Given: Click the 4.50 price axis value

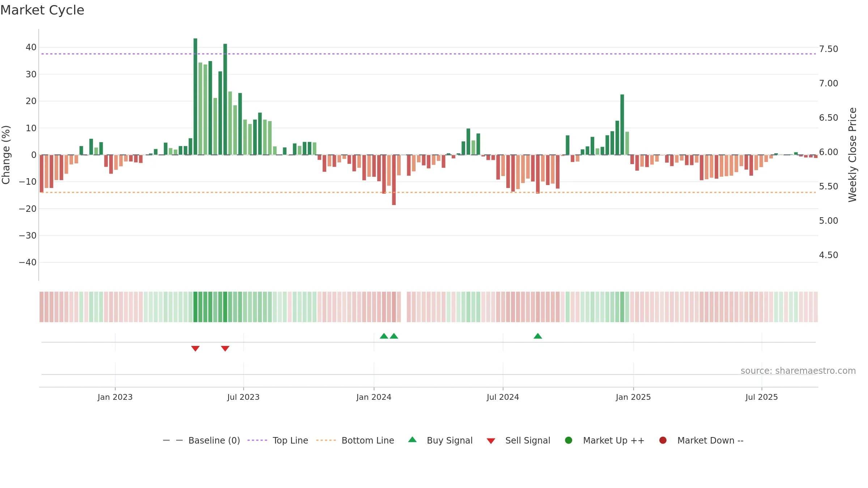Looking at the screenshot, I should click(829, 255).
